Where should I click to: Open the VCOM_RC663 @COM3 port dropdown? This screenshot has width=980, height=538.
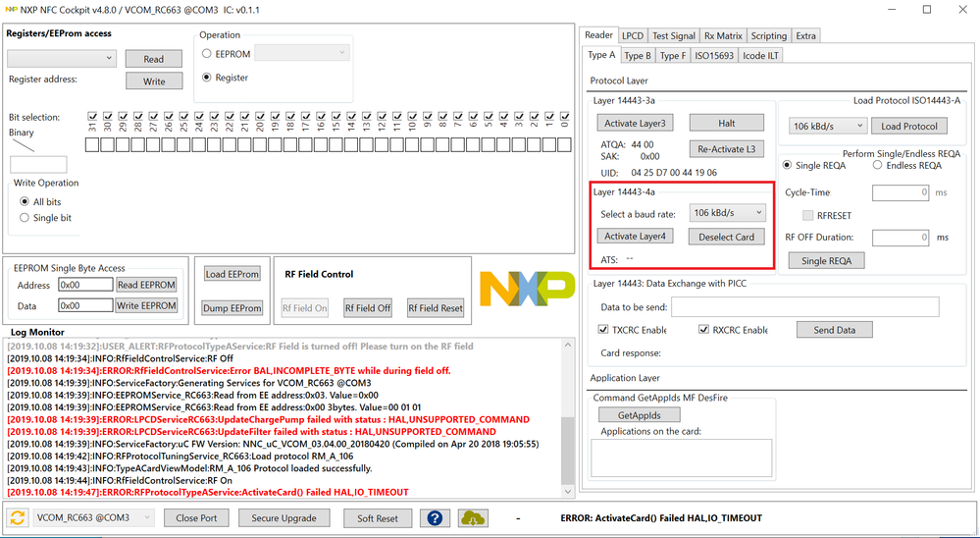(x=92, y=518)
